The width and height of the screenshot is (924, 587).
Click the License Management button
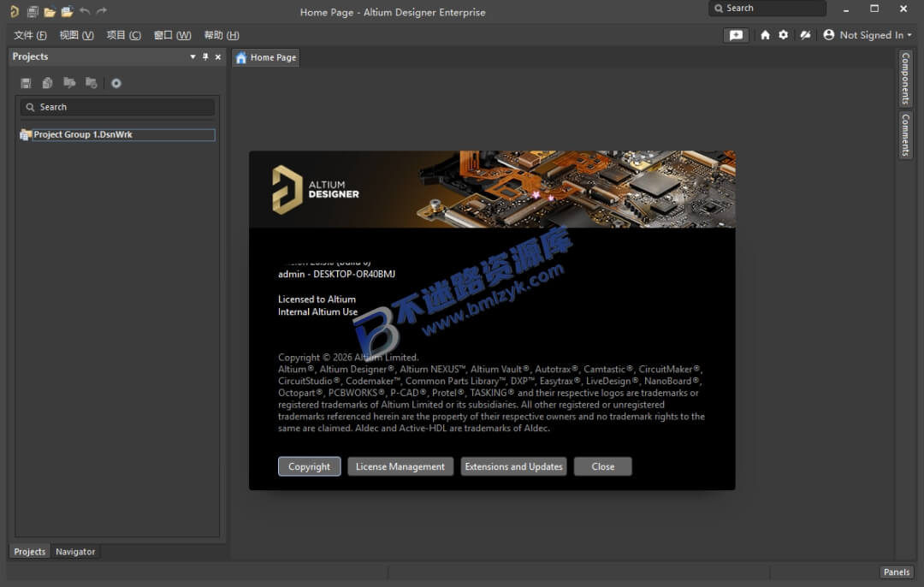coord(400,466)
